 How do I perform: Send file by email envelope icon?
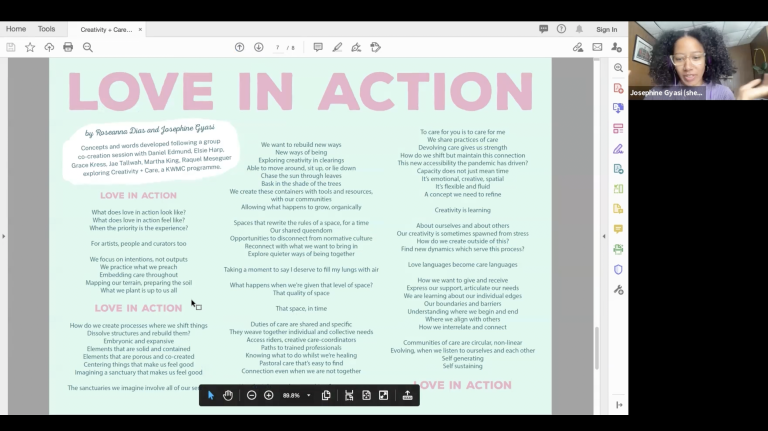pos(597,47)
